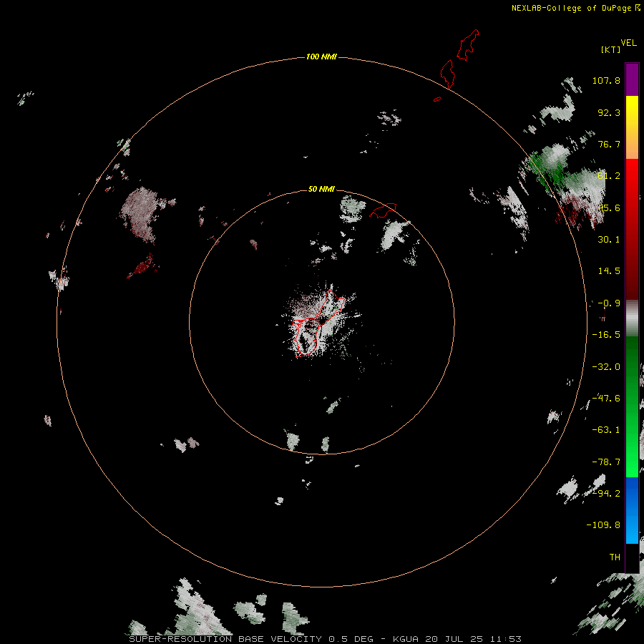
Task: Pick the gray near-zero segment of color bar
Action: pos(632,318)
